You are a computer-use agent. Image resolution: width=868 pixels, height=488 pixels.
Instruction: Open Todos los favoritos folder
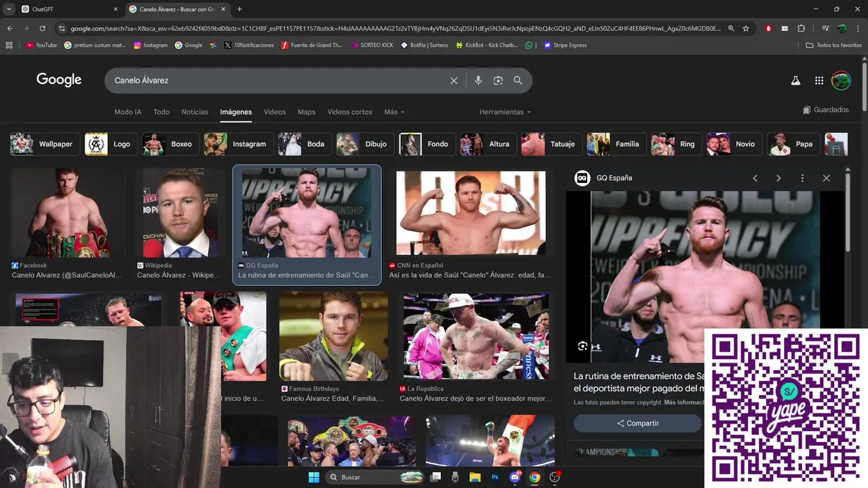[833, 45]
